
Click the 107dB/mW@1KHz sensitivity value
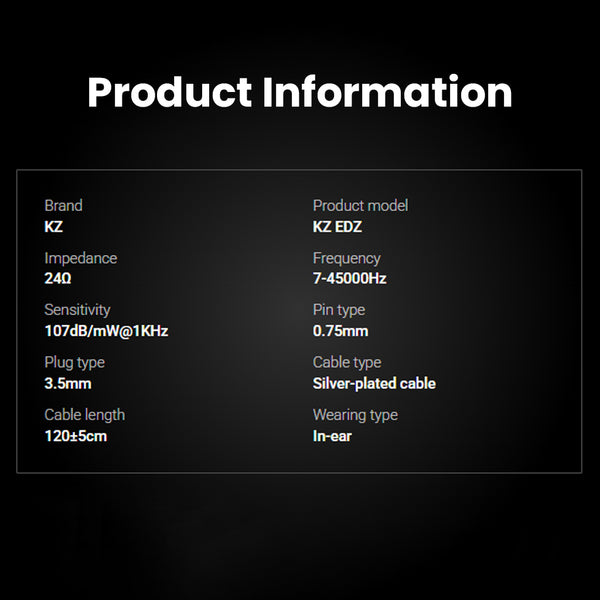pyautogui.click(x=105, y=331)
